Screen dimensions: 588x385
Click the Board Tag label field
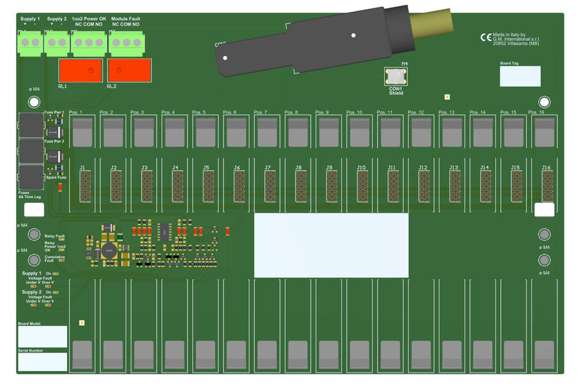pyautogui.click(x=520, y=76)
